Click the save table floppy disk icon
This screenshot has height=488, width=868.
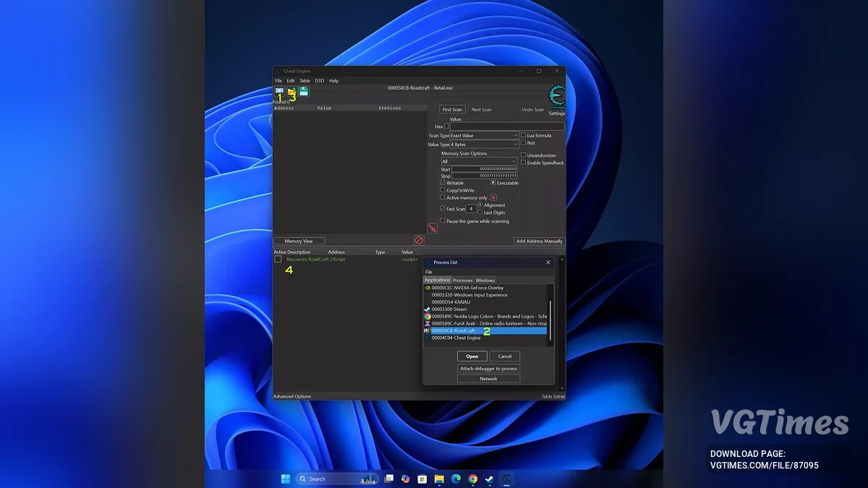pos(304,92)
